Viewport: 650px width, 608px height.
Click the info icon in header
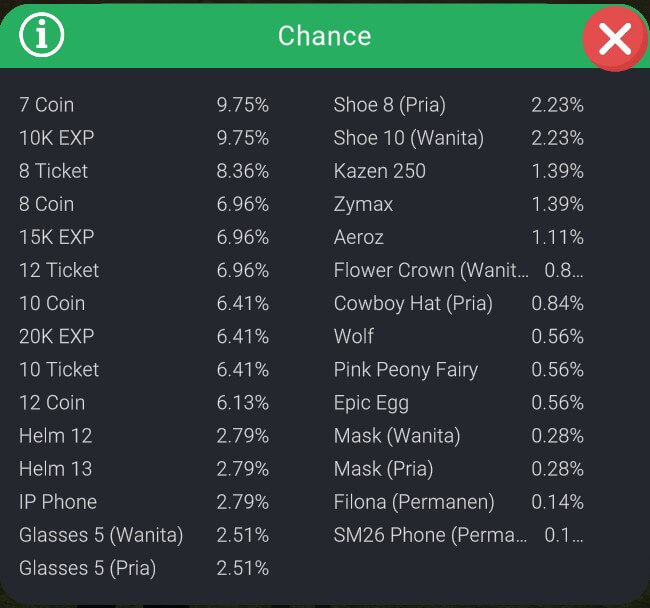pos(42,36)
